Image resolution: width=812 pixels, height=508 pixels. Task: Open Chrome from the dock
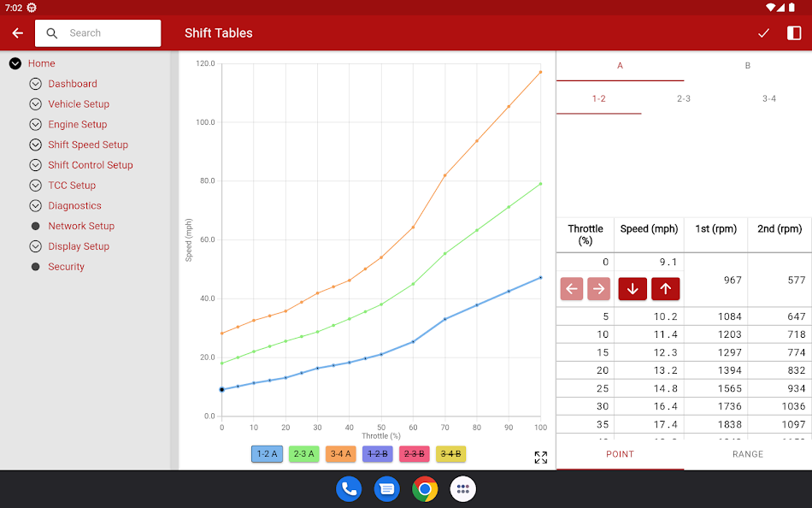(425, 489)
